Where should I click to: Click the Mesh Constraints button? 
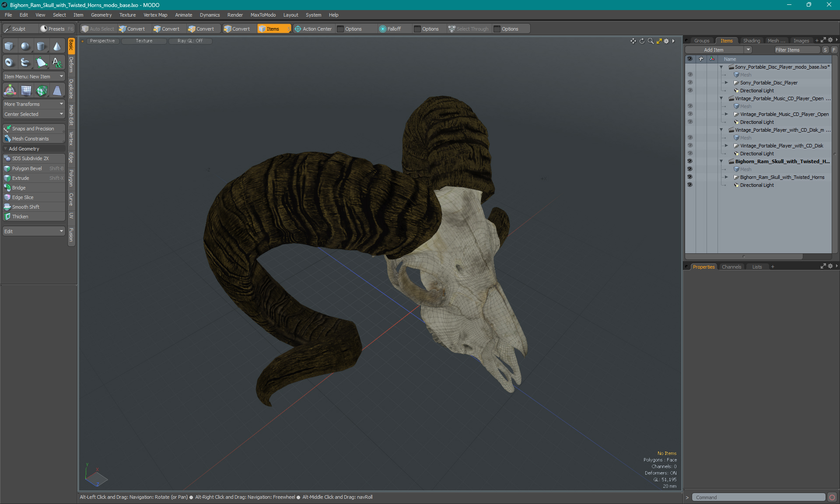34,139
